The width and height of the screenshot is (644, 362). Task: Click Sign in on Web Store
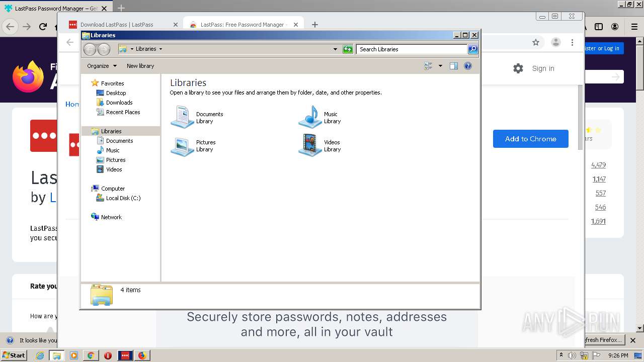coord(543,68)
